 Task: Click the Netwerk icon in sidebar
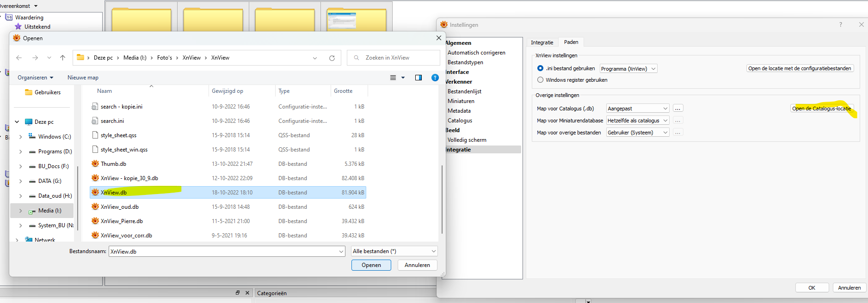point(29,239)
